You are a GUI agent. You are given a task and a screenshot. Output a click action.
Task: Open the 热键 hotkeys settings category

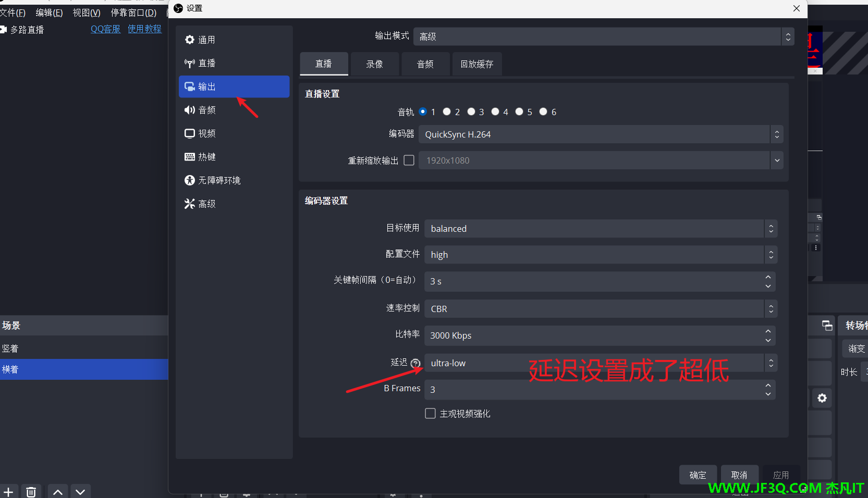pos(206,157)
